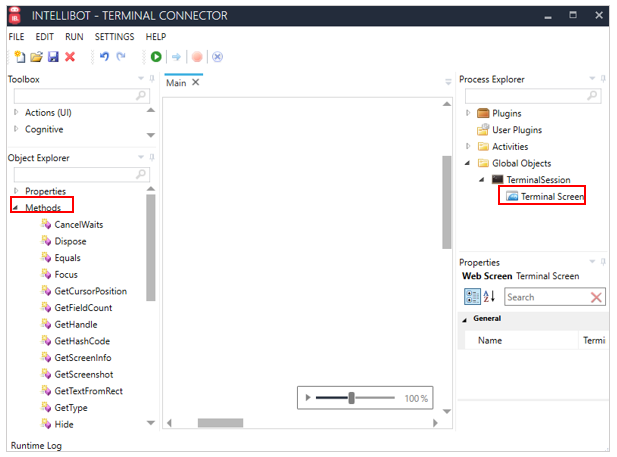Open Toolbox panel options dropdown
This screenshot has width=617, height=457.
click(x=141, y=79)
